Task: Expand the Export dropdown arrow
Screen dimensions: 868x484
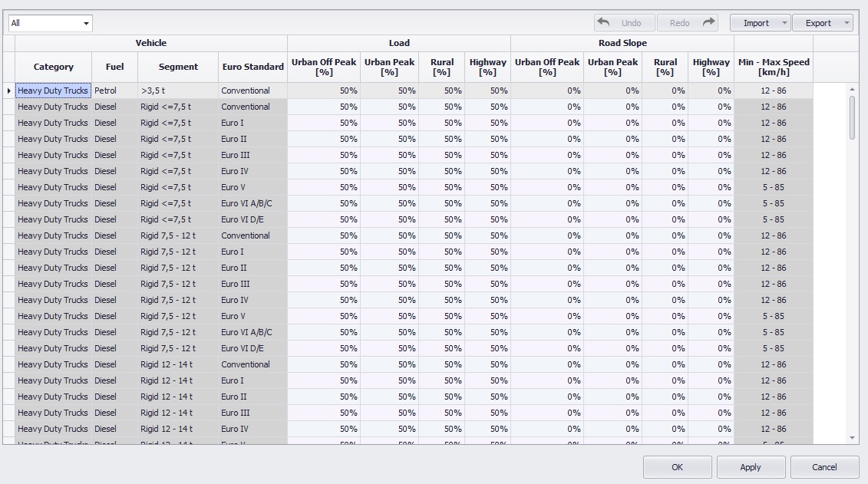Action: [847, 23]
